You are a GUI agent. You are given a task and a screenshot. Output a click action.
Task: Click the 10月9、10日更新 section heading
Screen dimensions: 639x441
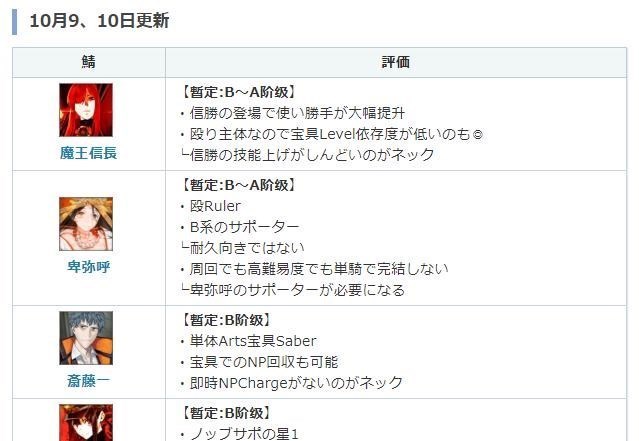(99, 21)
